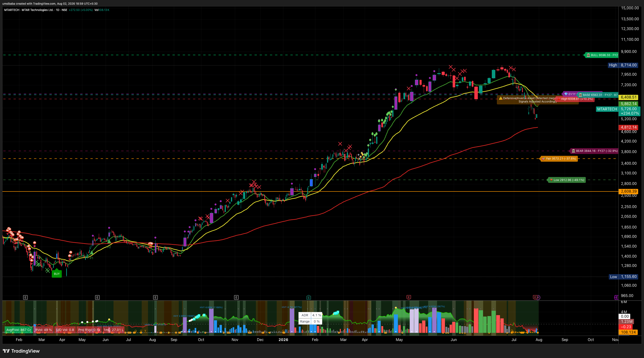Click the white 0.00 indicator tag
The width and height of the screenshot is (644, 358).
tap(625, 316)
